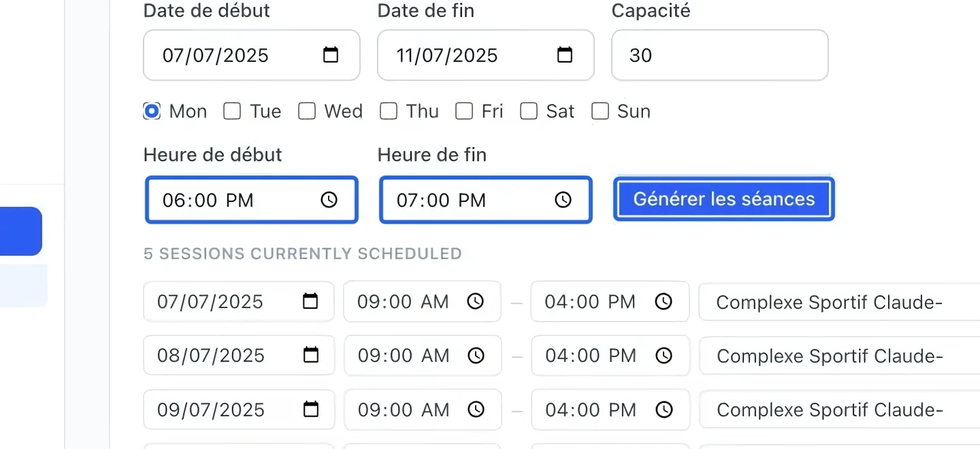The height and width of the screenshot is (449, 980).
Task: Click Complexe Sportif Claude- location in 07/07/2025 row
Action: (840, 301)
